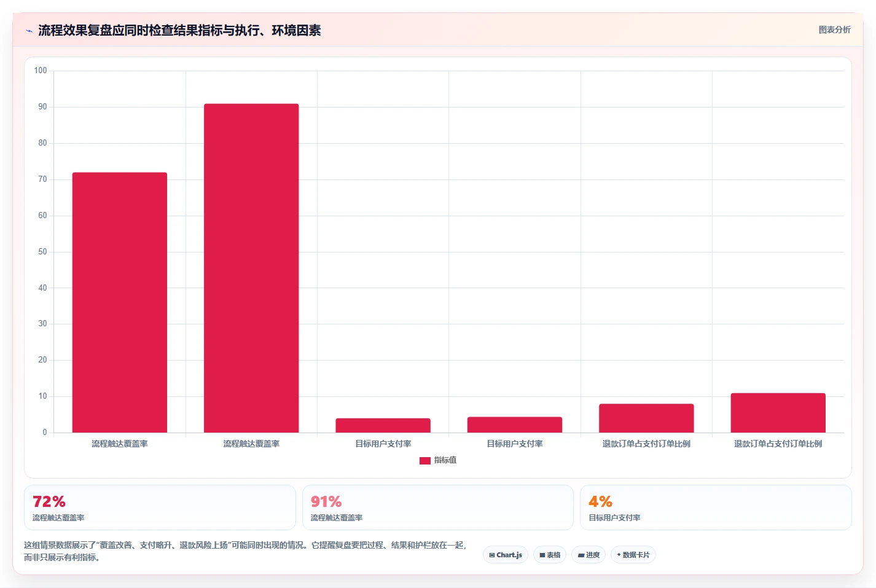Screen dimensions: 876x588
Task: Click the 72% value in the data card
Action: click(49, 502)
